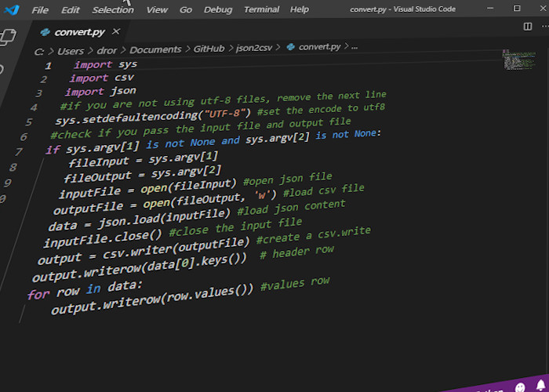Select the convert.py tab
Viewport: 549px width, 392px height.
79,32
